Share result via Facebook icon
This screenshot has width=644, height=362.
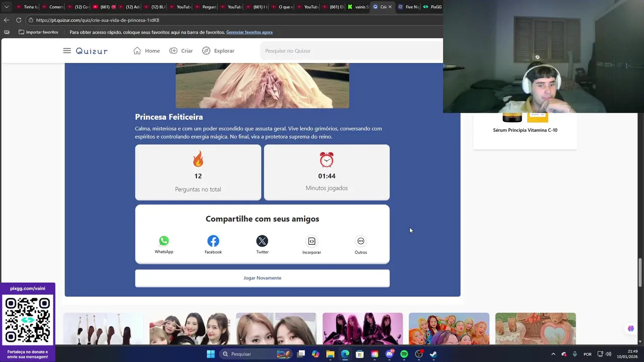click(213, 241)
